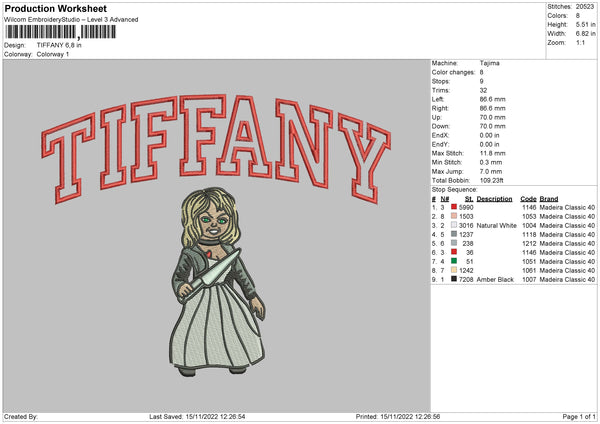600x424 pixels.
Task: Click the Code column header
Action: 528,198
